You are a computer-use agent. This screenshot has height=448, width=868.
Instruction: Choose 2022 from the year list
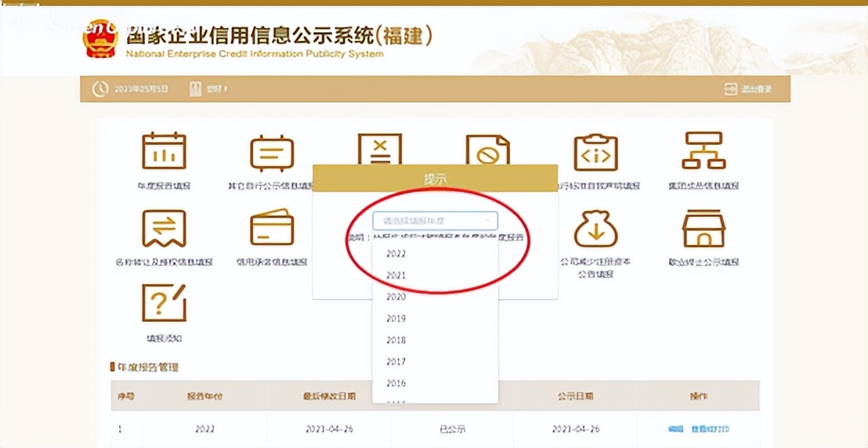[435, 255]
